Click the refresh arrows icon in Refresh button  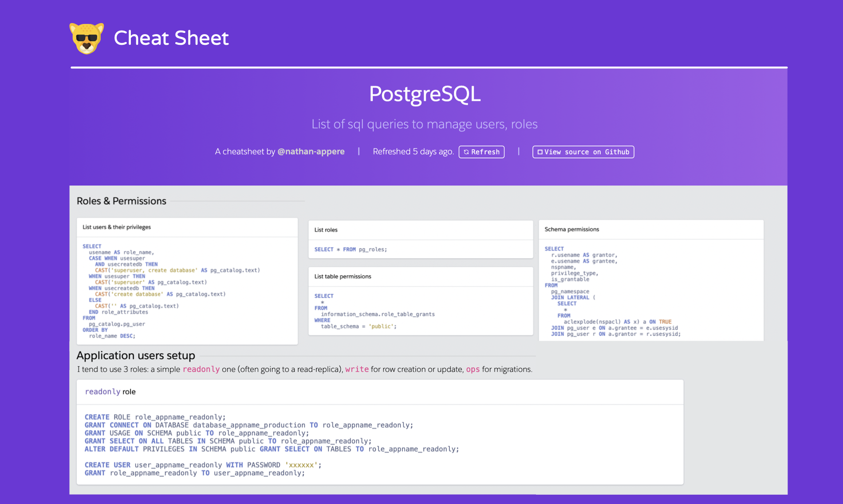pos(466,152)
